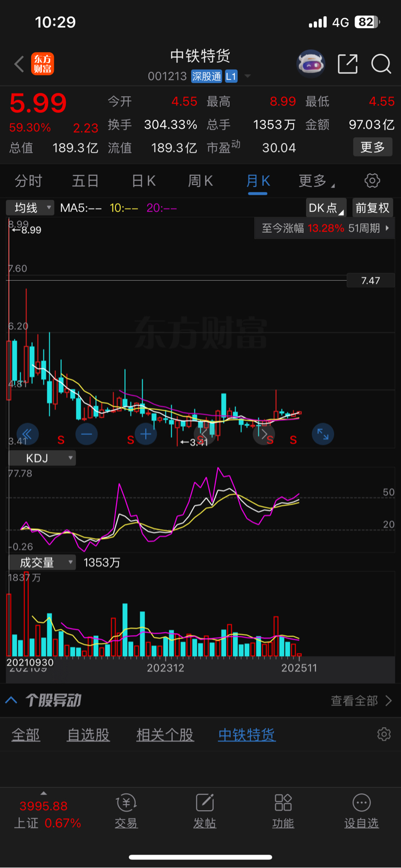Screen dimensions: 401x868
Task: Switch to 分时 tab
Action: (28, 181)
